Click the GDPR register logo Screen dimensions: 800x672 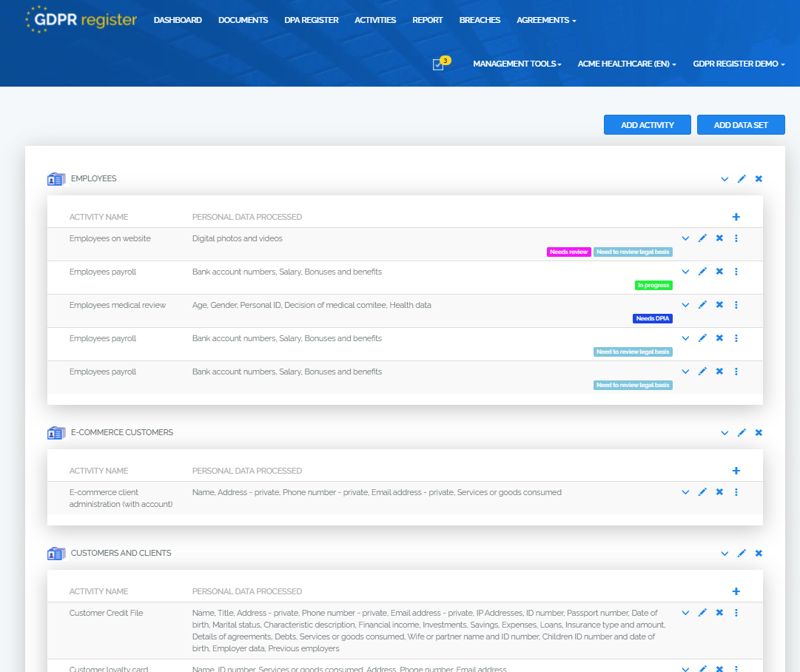coord(80,20)
